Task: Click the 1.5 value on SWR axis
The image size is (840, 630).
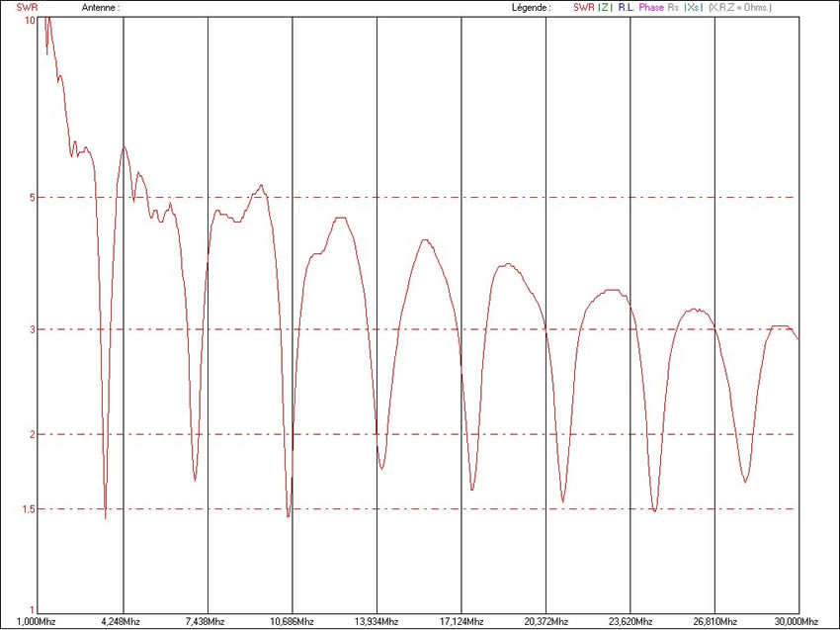Action: (29, 508)
